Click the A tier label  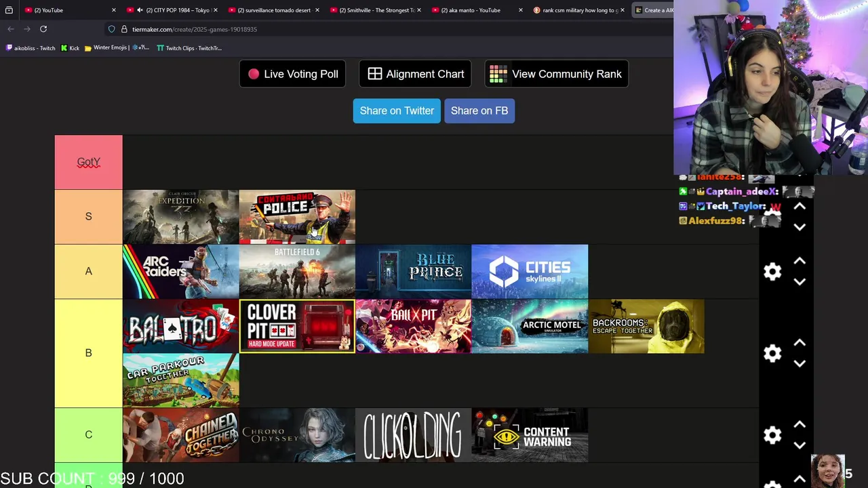coord(89,271)
